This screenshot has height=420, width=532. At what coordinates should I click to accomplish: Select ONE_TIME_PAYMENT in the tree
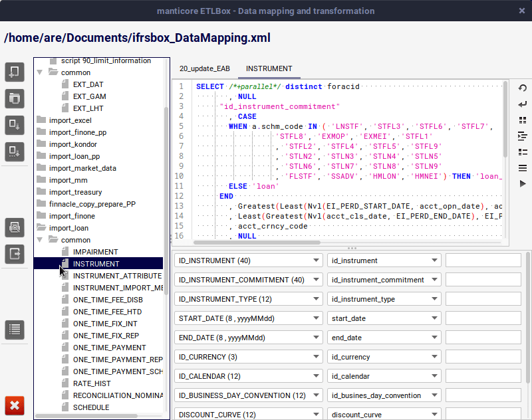[x=109, y=348]
